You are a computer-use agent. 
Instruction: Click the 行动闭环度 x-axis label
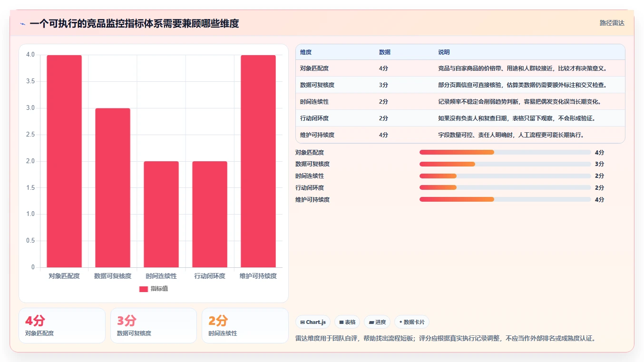210,276
